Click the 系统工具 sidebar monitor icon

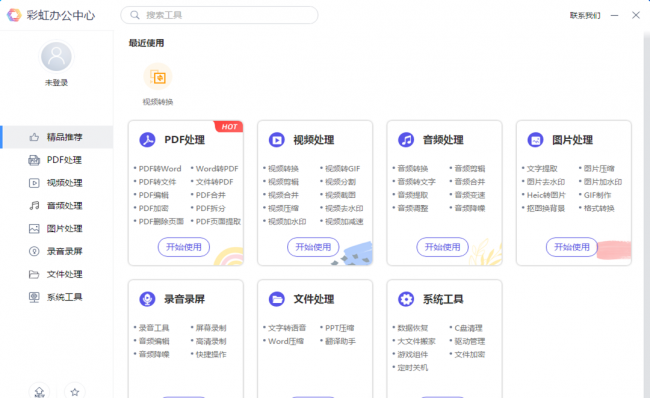tap(34, 297)
